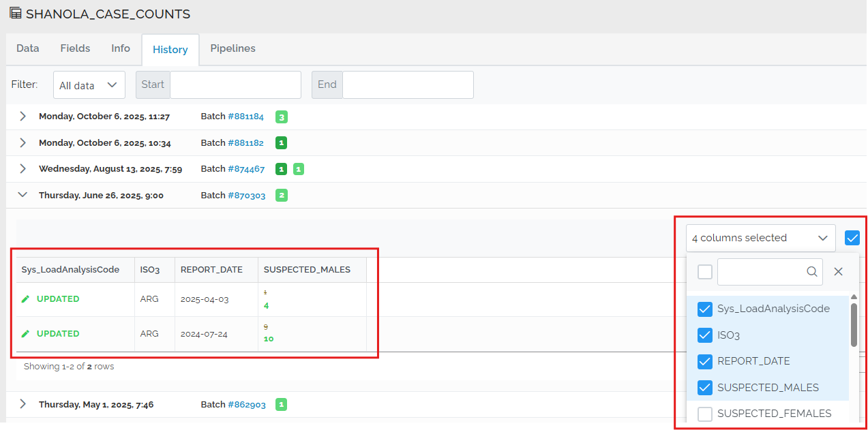Click the search magnifier in the column filter

tap(811, 271)
